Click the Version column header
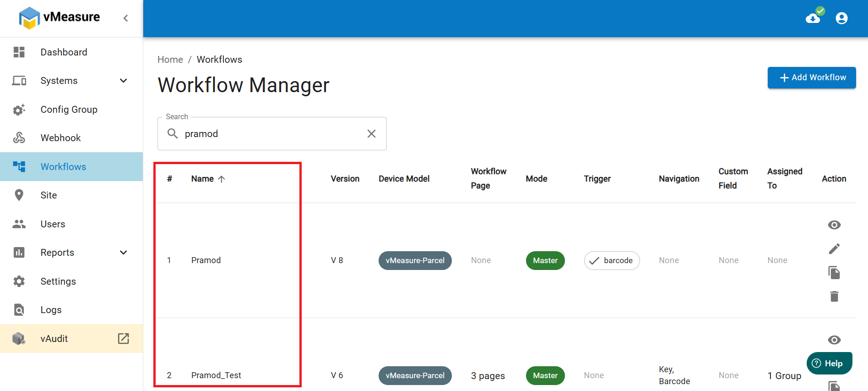This screenshot has width=868, height=391. click(x=345, y=179)
